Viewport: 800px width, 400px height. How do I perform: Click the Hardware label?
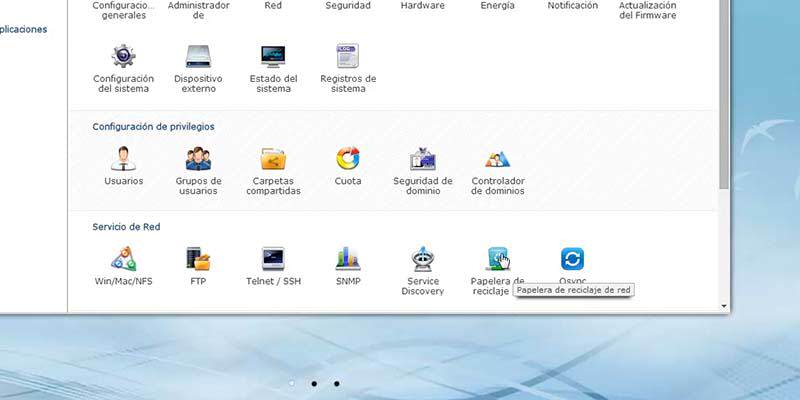pos(422,6)
